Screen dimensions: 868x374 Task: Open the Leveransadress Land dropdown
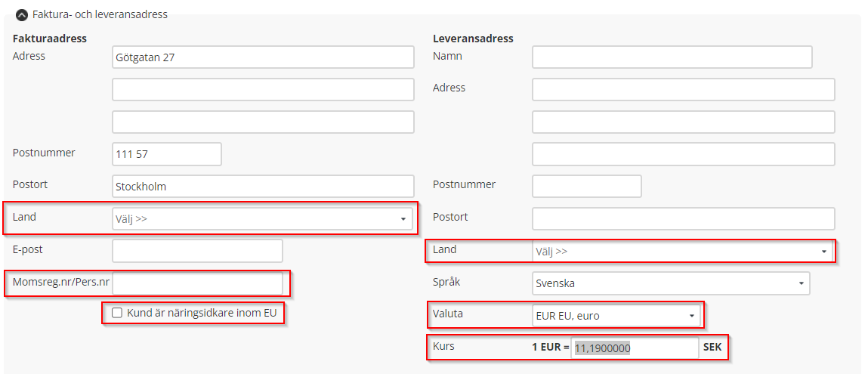[683, 252]
